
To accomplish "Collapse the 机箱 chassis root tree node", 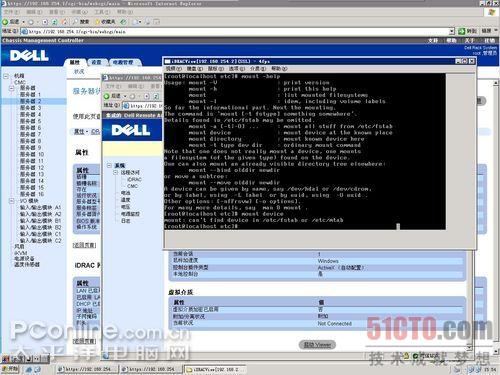I will 6,76.
